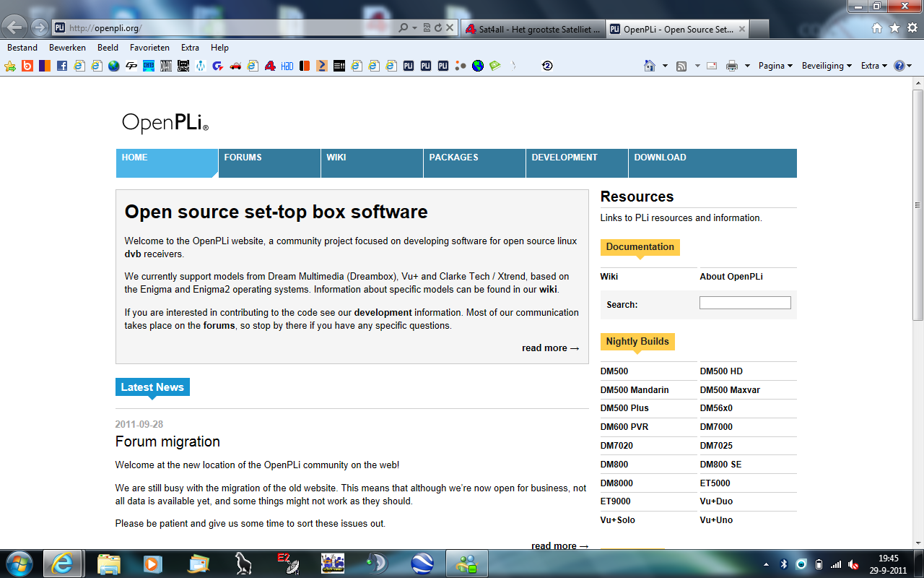The image size is (924, 578).
Task: Expand the Home button dropdown arrow
Action: [x=665, y=66]
